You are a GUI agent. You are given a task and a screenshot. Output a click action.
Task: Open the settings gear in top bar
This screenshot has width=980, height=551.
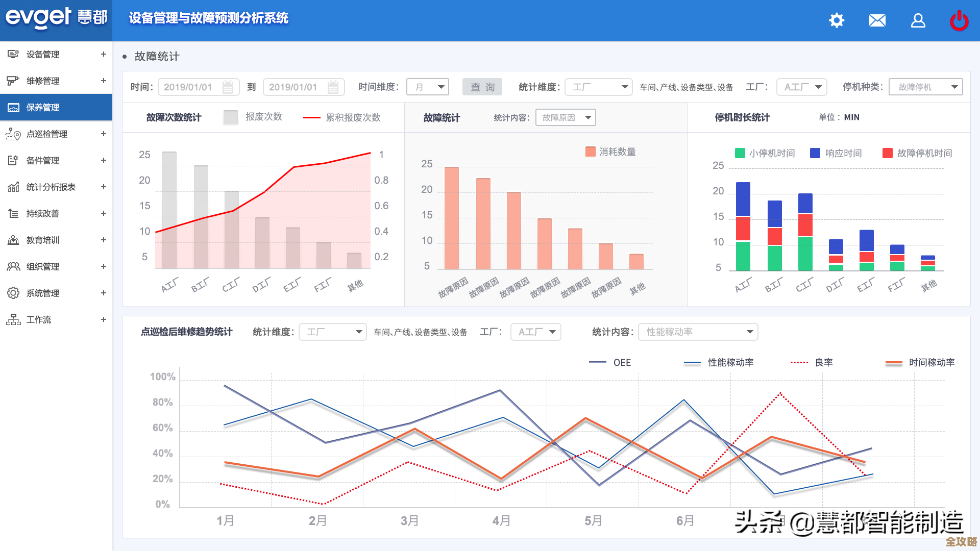pos(837,20)
